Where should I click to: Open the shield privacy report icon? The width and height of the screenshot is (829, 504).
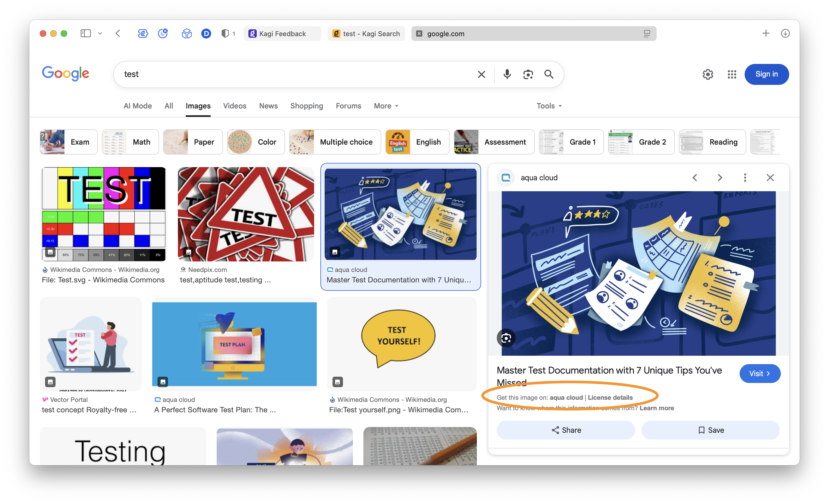pos(225,33)
